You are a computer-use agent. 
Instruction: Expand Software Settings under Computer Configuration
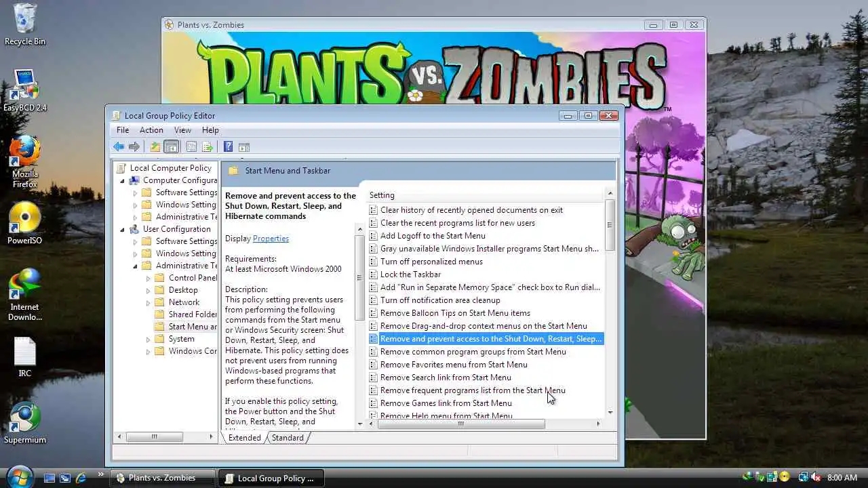tap(135, 192)
